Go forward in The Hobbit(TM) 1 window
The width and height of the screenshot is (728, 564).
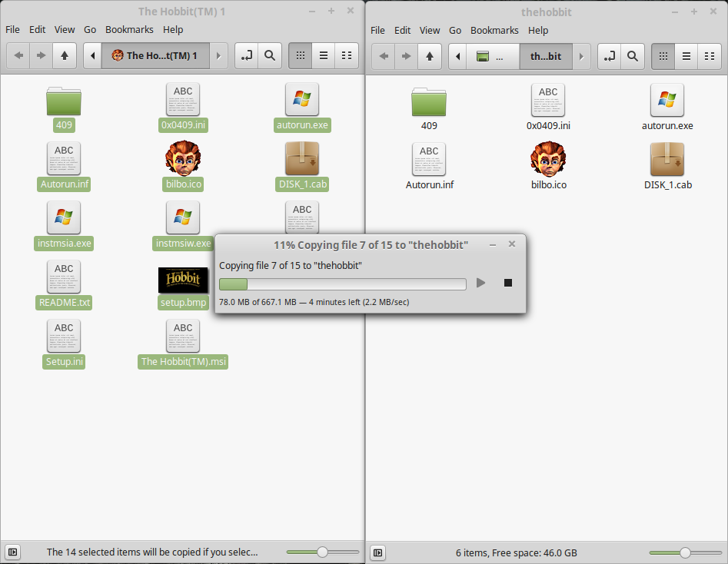tap(42, 55)
